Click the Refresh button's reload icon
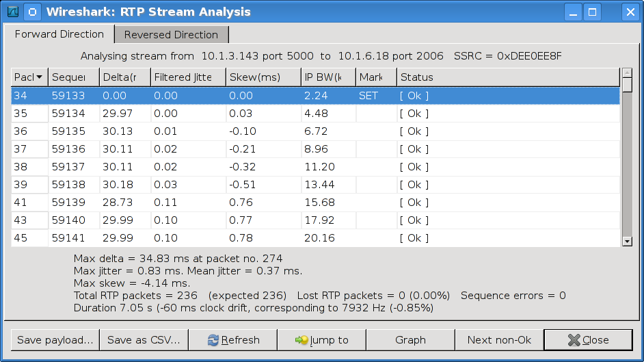644x362 pixels. pos(213,340)
